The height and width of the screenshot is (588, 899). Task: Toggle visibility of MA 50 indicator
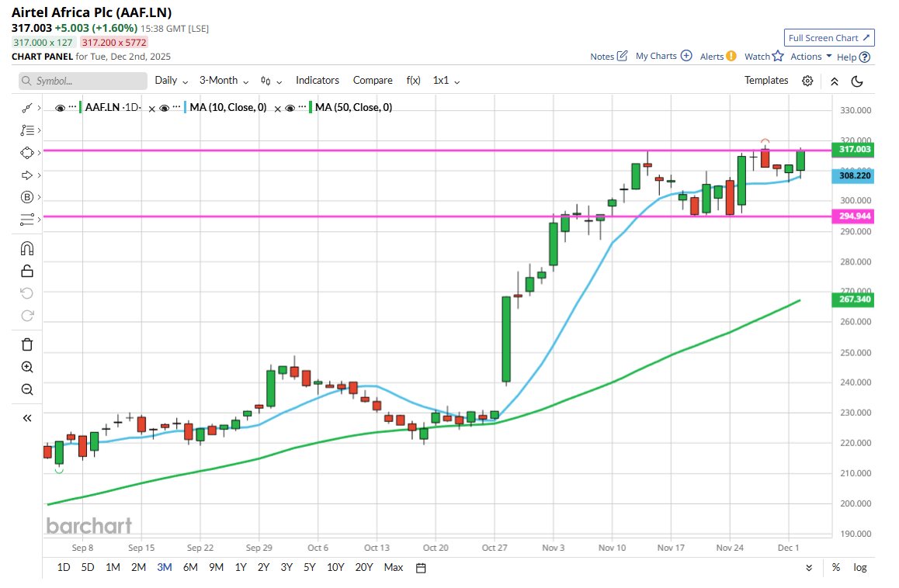coord(290,108)
